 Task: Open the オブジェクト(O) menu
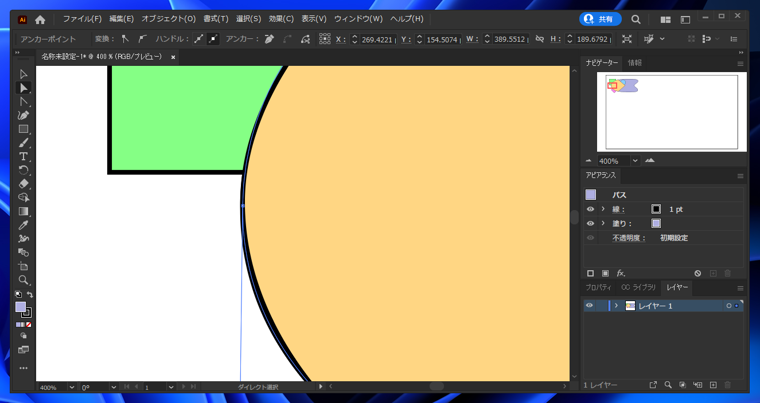click(x=168, y=19)
